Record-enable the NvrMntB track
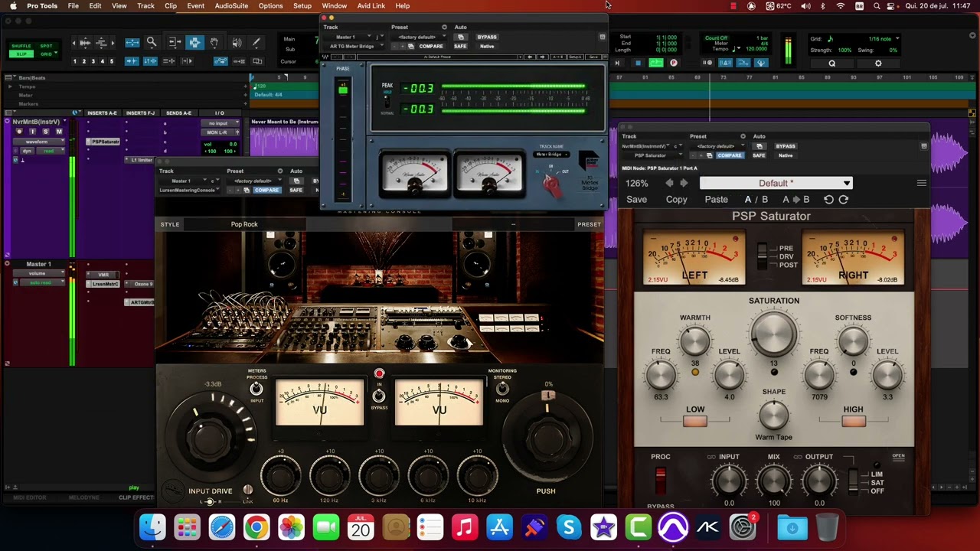This screenshot has height=551, width=980. coord(19,132)
